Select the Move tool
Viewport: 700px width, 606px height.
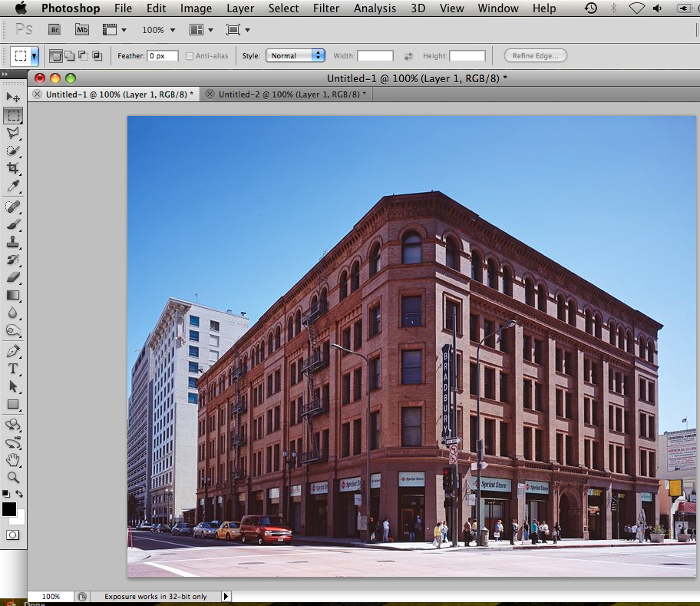13,97
